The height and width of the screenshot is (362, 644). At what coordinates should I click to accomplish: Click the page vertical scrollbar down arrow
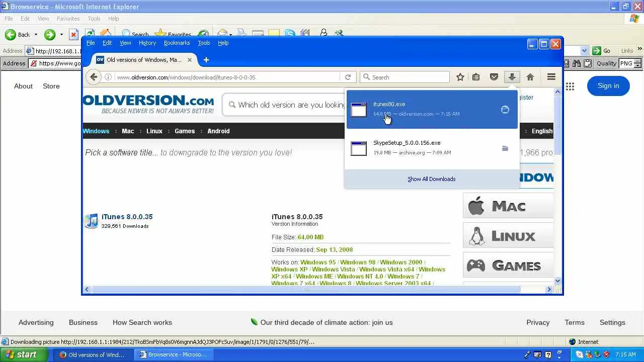click(x=557, y=281)
